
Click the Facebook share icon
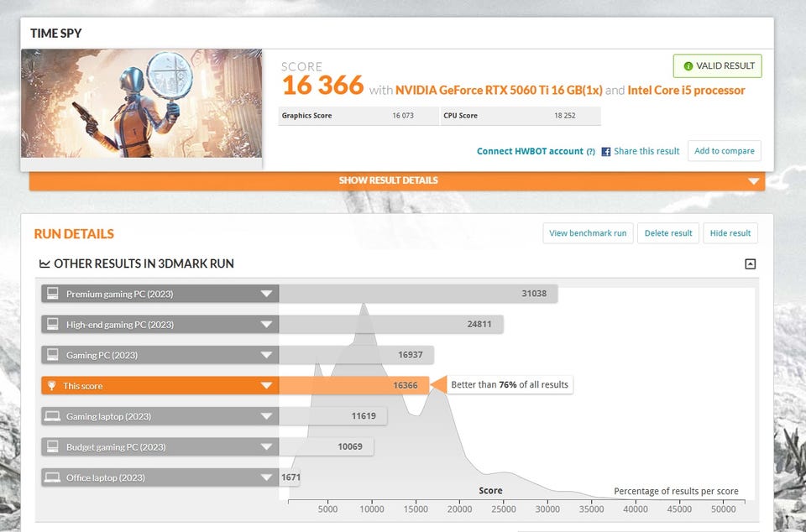pyautogui.click(x=606, y=152)
